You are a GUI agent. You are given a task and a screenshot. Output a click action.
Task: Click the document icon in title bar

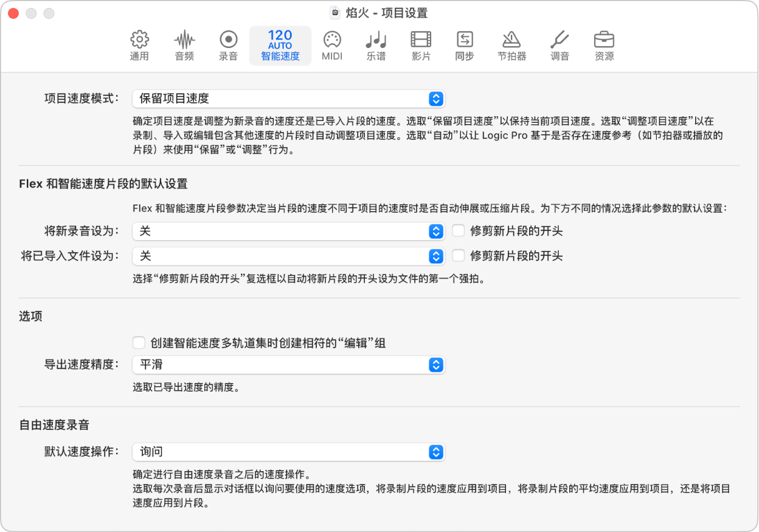pos(334,13)
